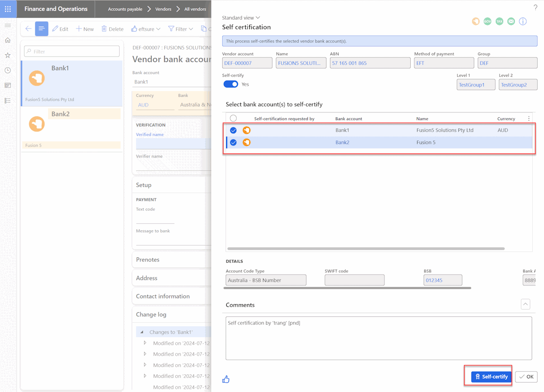This screenshot has width=544, height=392.
Task: Click the orange status icon in Bank2 grid row
Action: pyautogui.click(x=247, y=142)
